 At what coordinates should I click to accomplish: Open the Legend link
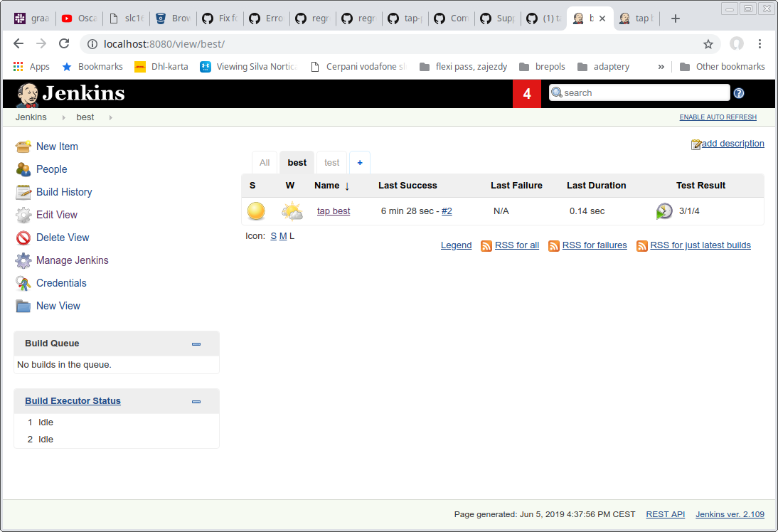[456, 245]
